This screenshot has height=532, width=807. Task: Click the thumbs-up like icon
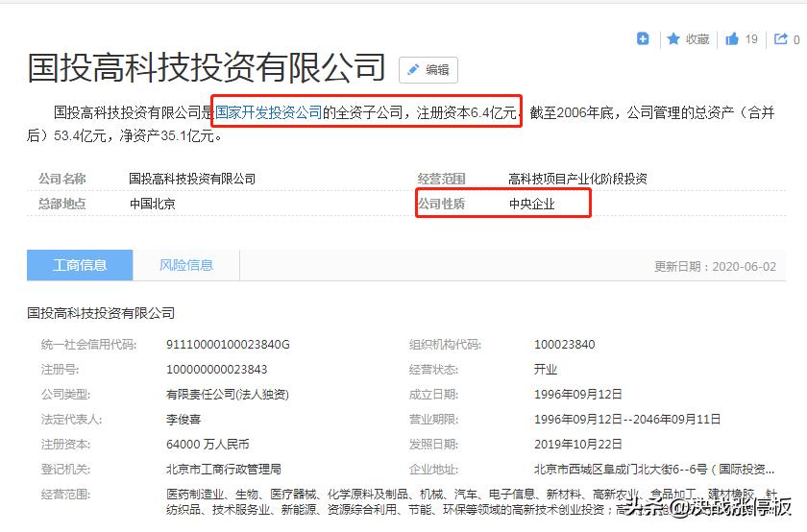click(x=732, y=39)
